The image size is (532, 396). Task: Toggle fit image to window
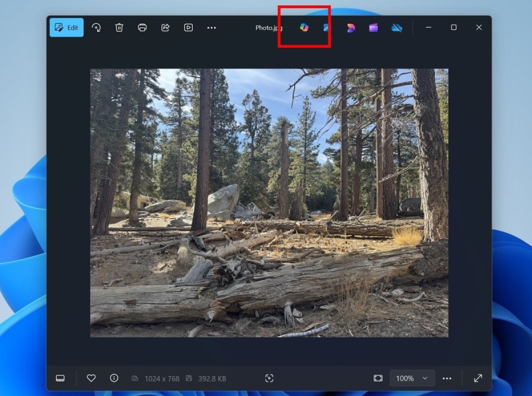click(377, 378)
